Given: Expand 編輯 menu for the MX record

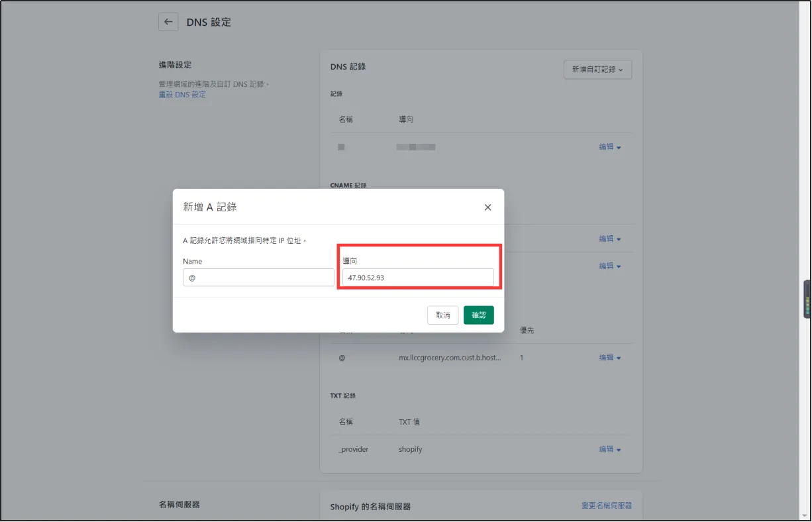Looking at the screenshot, I should click(x=609, y=357).
